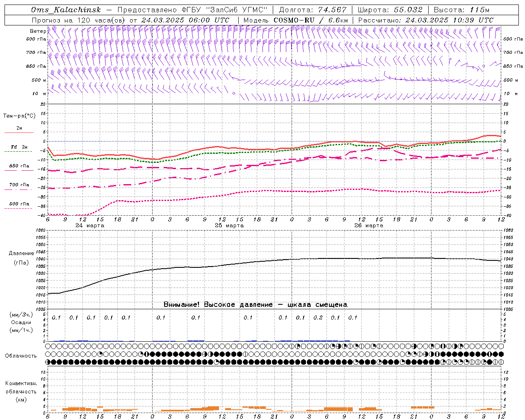
Task: Click the Осадки precipitation label
Action: [x=21, y=322]
